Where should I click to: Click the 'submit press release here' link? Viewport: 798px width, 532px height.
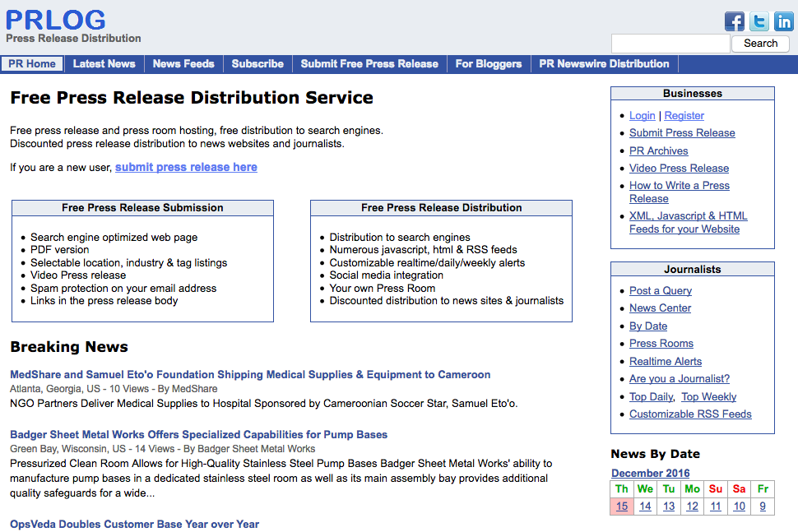click(x=186, y=167)
